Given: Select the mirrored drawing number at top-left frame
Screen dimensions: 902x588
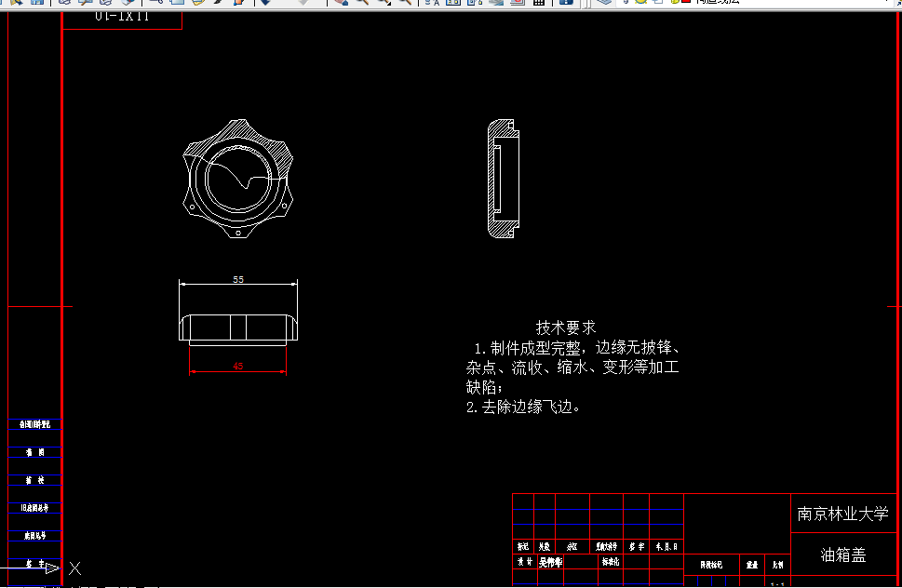Looking at the screenshot, I should pos(122,17).
